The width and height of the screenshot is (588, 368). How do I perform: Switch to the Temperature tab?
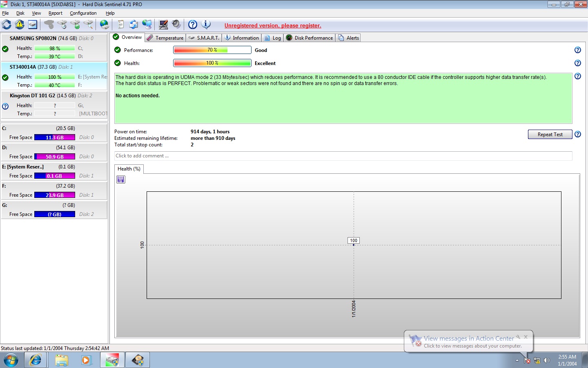tap(165, 38)
